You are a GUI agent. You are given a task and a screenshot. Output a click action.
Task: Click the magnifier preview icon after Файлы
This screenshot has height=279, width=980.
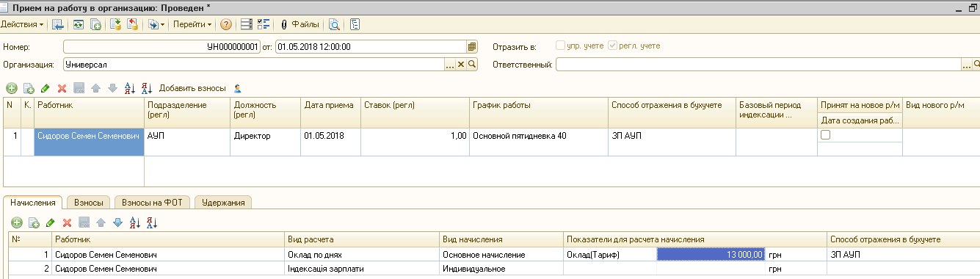coord(334,24)
